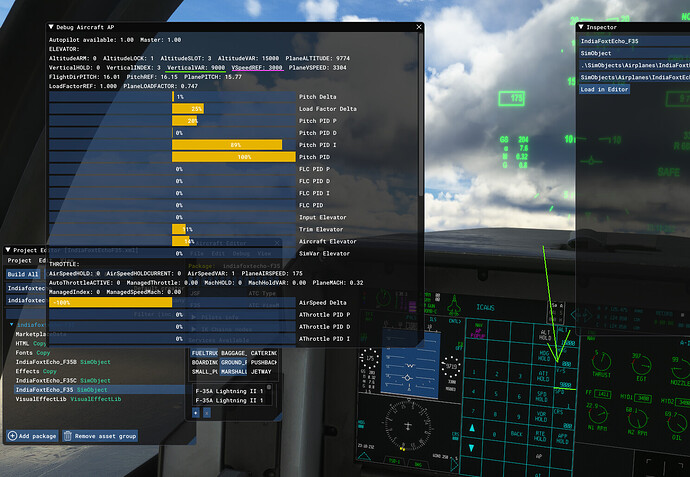Click the Pitch PID 100% bar

click(172, 157)
